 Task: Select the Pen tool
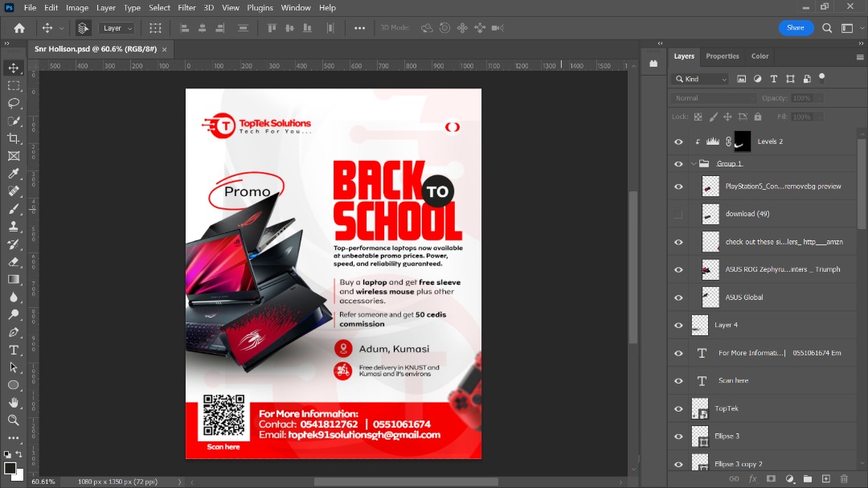(14, 332)
